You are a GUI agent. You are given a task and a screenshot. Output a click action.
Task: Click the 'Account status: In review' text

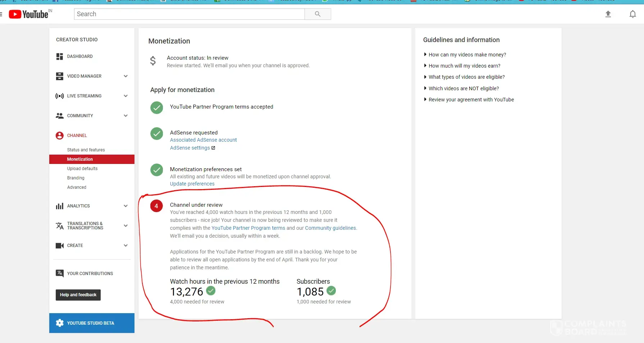[197, 58]
